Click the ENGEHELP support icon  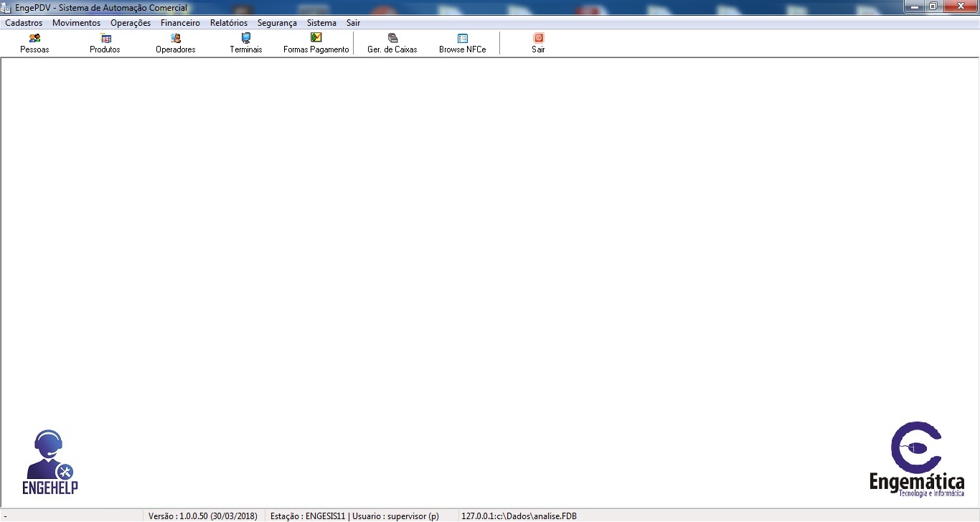pos(50,462)
